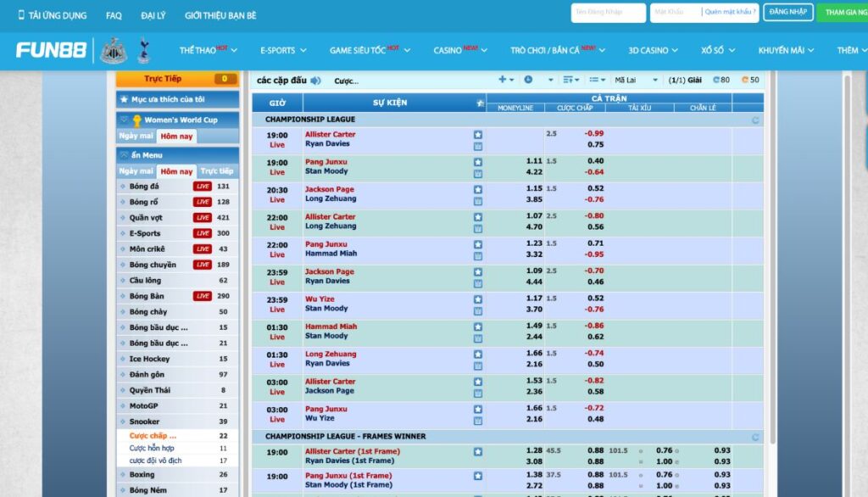This screenshot has width=868, height=497.
Task: Refresh the CHAMPIONSHIP LEAGUE section
Action: point(755,120)
